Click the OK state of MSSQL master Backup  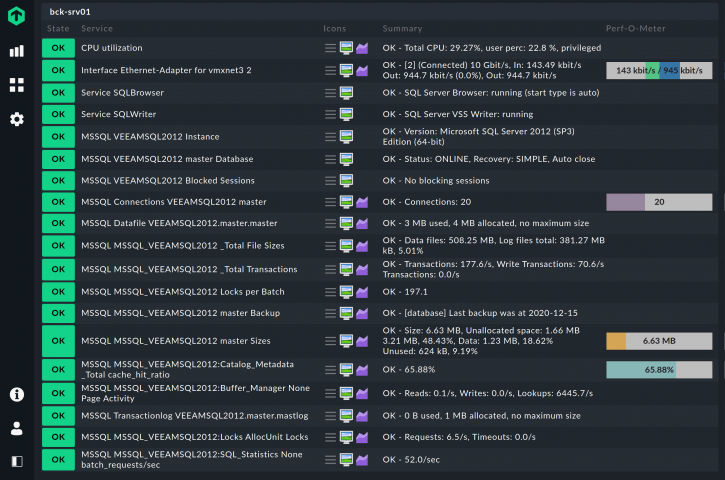[x=58, y=313]
